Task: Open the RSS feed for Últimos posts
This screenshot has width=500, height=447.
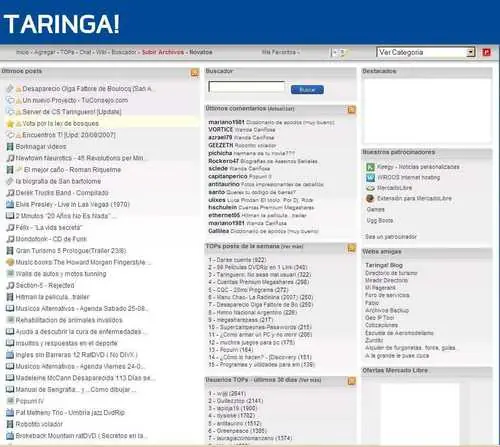Action: tap(195, 72)
